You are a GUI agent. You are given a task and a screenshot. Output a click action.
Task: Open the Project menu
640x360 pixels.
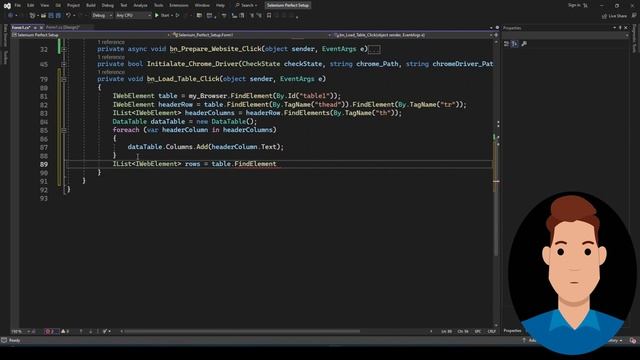pyautogui.click(x=73, y=5)
